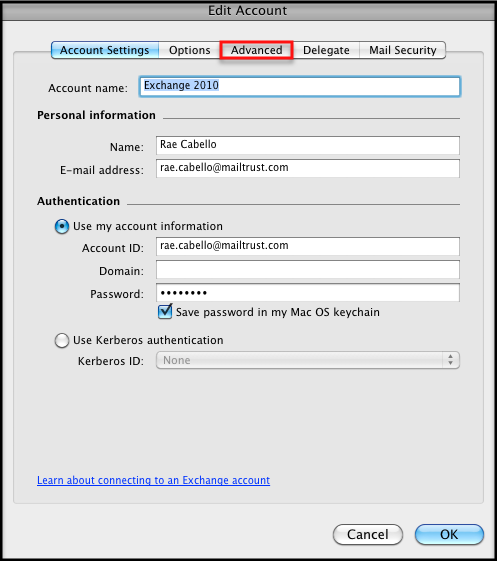Open the Kerberos ID dropdown
Image resolution: width=497 pixels, height=561 pixels.
pos(308,360)
